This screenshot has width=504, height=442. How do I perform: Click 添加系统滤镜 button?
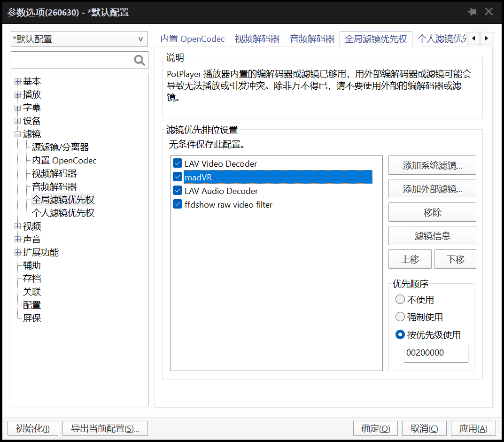[x=432, y=165]
